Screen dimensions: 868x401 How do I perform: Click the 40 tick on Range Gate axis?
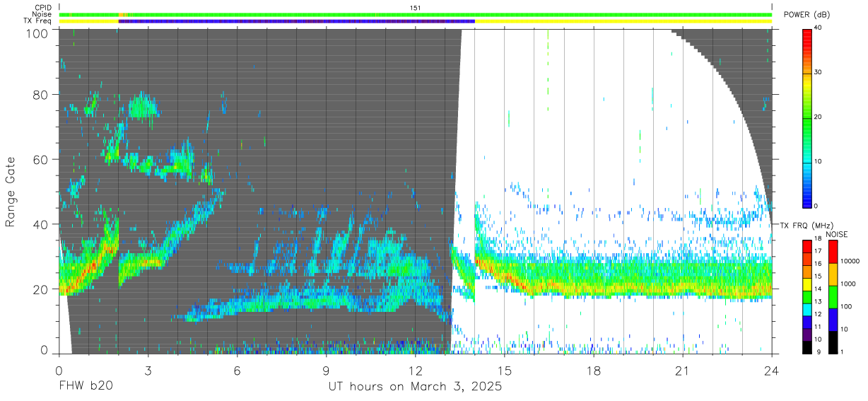41,225
